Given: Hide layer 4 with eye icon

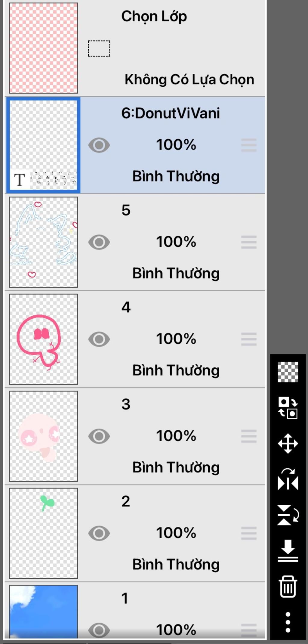Looking at the screenshot, I should [99, 339].
